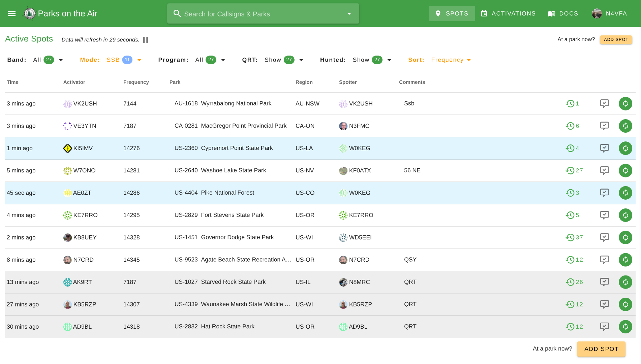Click the bottom ADD SPOT button
Image resolution: width=641 pixels, height=364 pixels.
coord(601,349)
